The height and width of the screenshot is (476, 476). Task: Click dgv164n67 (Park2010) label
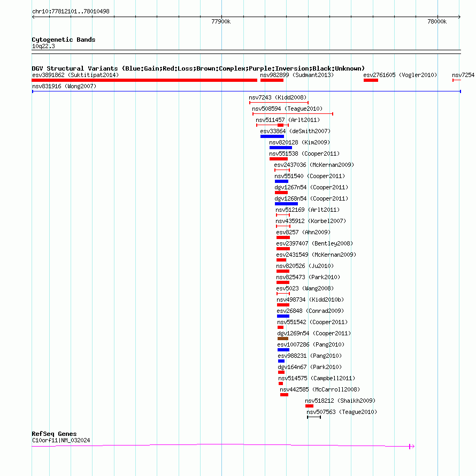(310, 367)
